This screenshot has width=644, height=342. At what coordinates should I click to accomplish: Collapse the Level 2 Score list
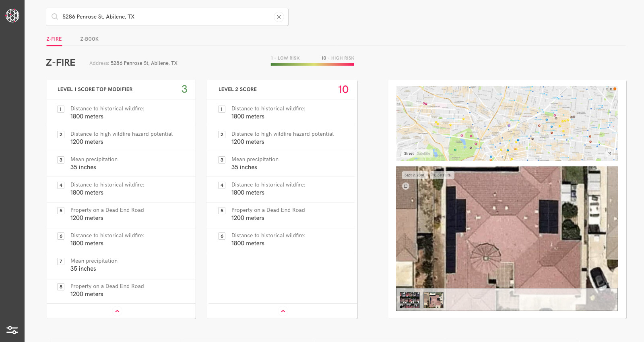[283, 311]
